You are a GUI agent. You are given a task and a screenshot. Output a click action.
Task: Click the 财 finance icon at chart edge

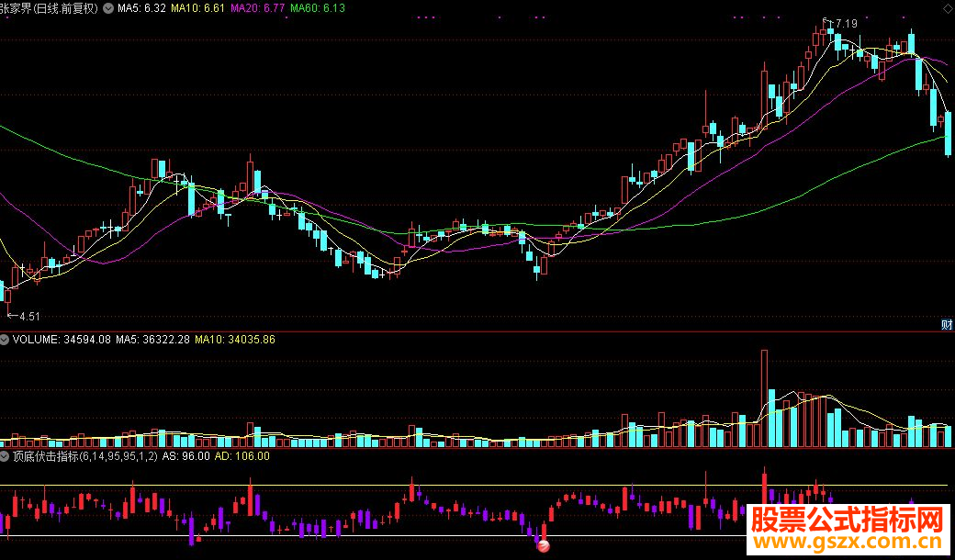(947, 324)
